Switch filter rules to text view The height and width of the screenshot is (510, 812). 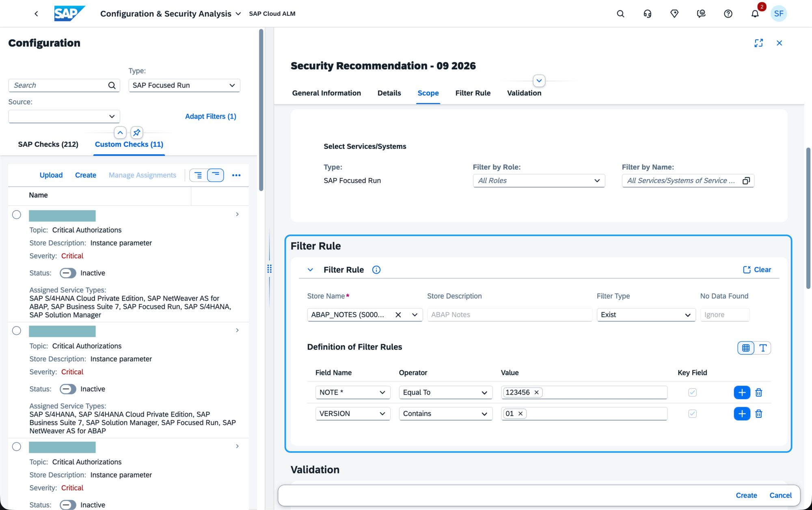click(763, 348)
